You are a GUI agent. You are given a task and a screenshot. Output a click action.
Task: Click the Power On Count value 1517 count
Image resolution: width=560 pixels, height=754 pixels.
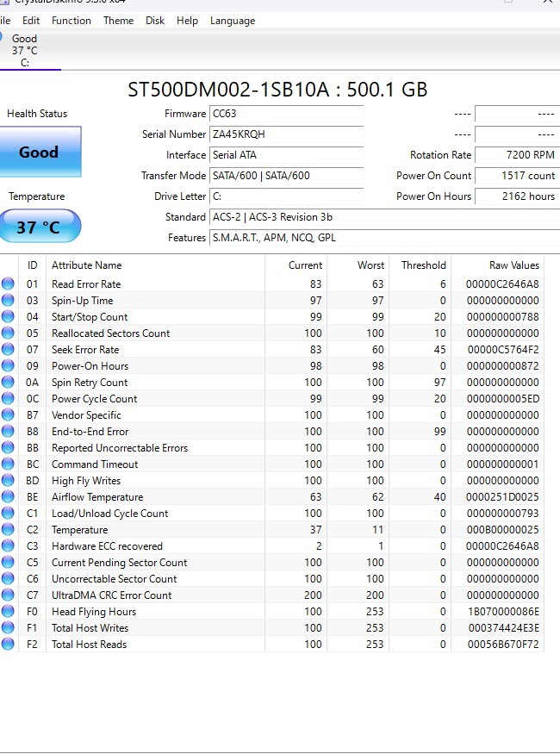pyautogui.click(x=517, y=176)
